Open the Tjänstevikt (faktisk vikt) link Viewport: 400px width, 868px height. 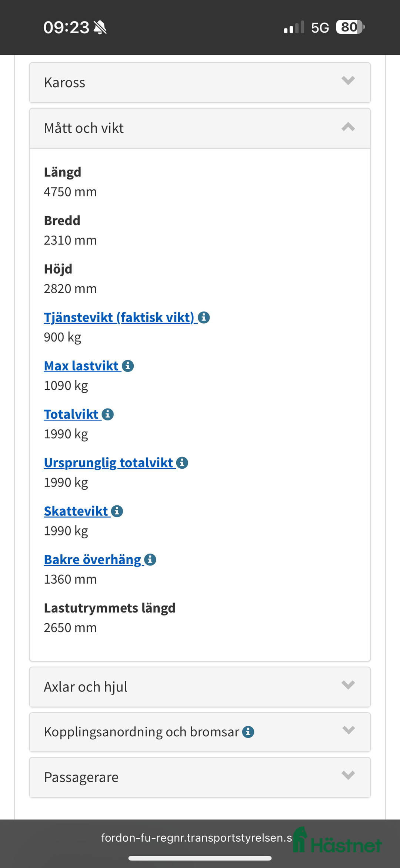[119, 317]
